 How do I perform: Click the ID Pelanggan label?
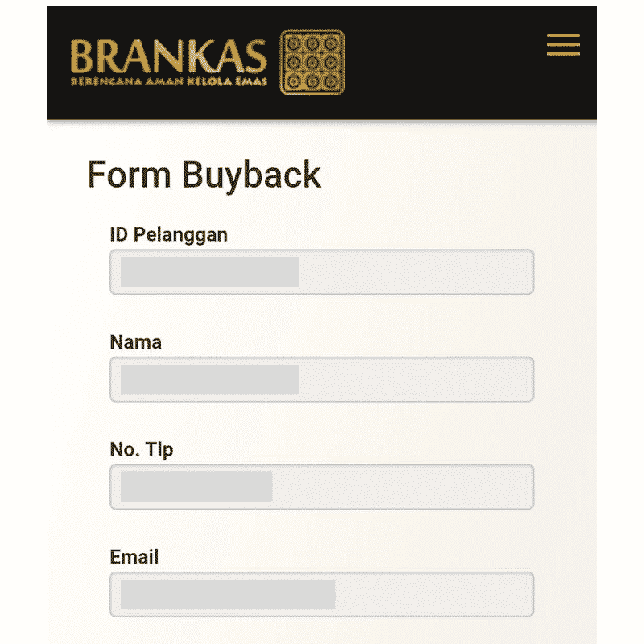click(168, 235)
